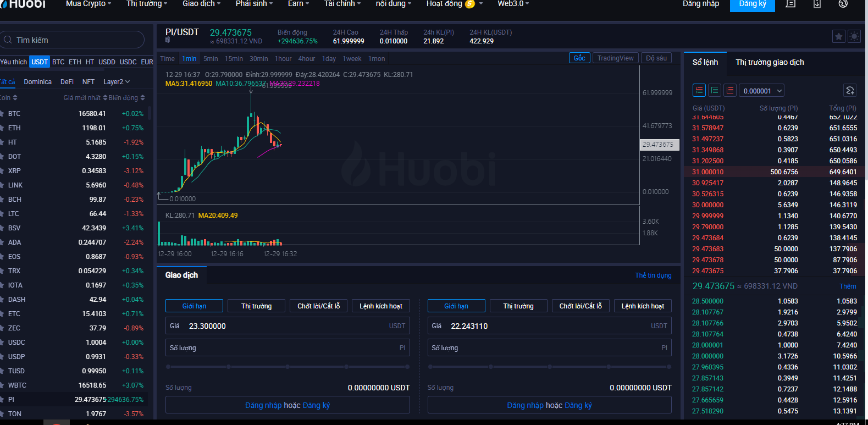Screen dimensions: 868x425
Task: Select the USDD quote market tab
Action: (107, 62)
